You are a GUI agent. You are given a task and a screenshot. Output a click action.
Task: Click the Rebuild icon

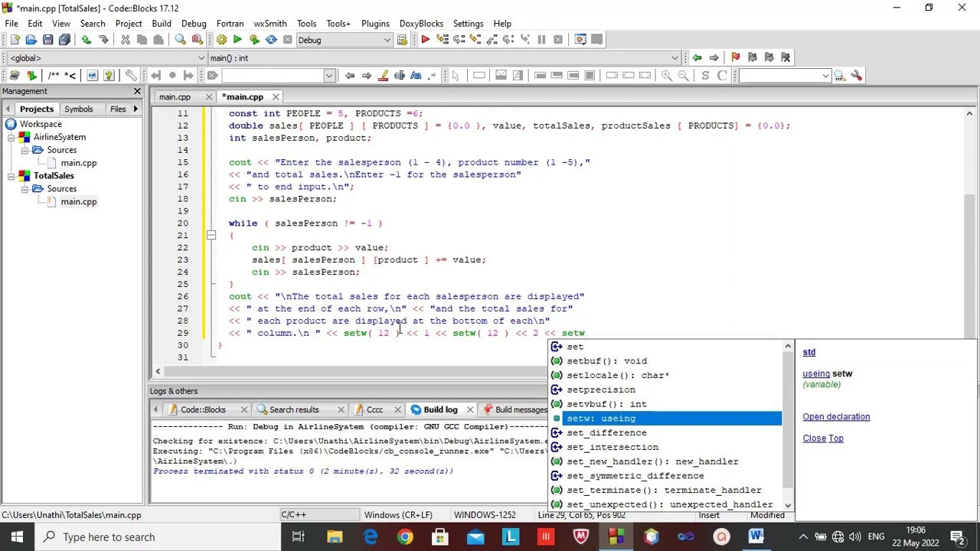(271, 40)
